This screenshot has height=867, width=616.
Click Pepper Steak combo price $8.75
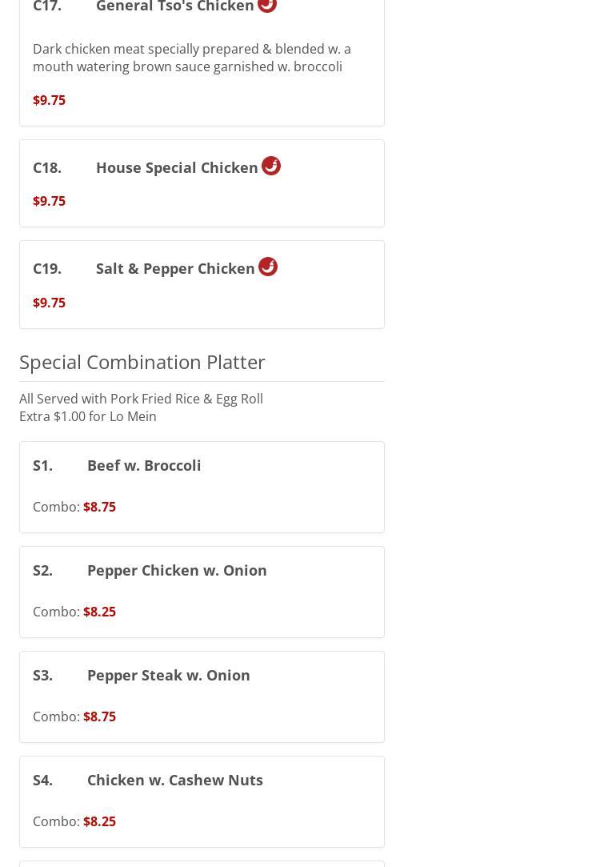click(99, 717)
